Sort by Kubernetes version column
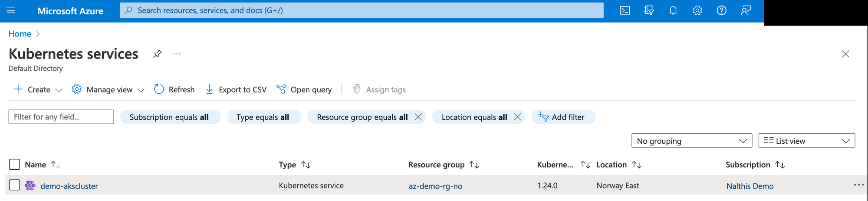Viewport: 868px width, 201px height. (x=563, y=165)
